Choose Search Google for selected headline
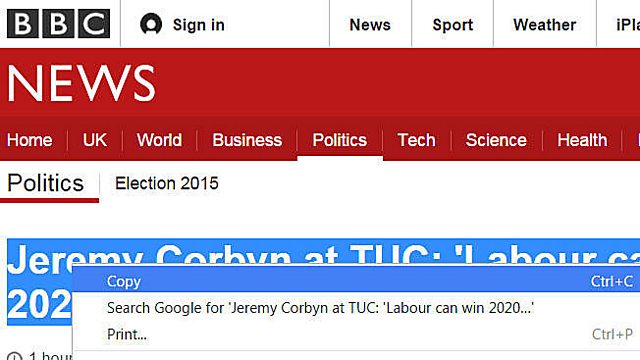640x360 pixels. tap(356, 308)
